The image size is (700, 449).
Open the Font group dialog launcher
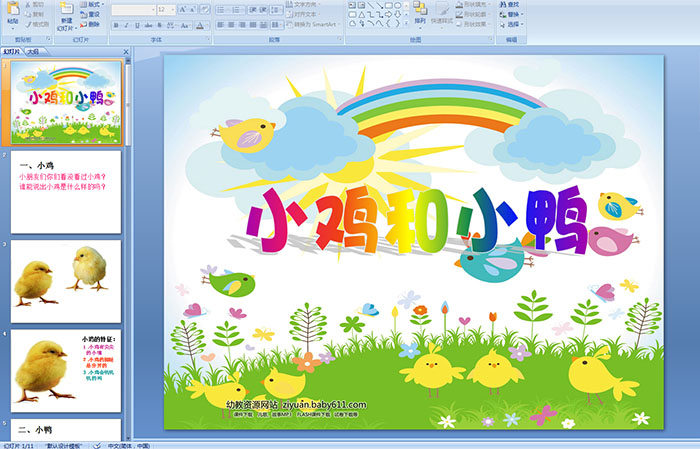[208, 39]
